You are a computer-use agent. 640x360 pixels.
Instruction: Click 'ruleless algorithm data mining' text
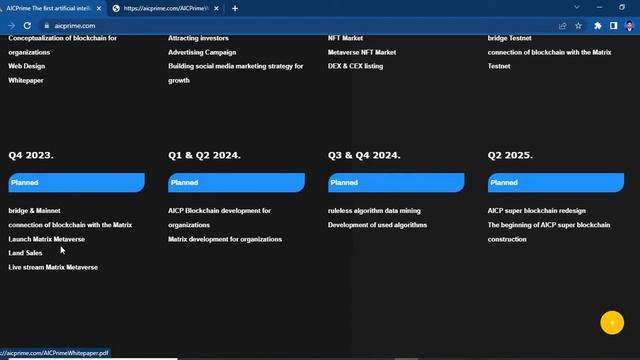tap(374, 211)
